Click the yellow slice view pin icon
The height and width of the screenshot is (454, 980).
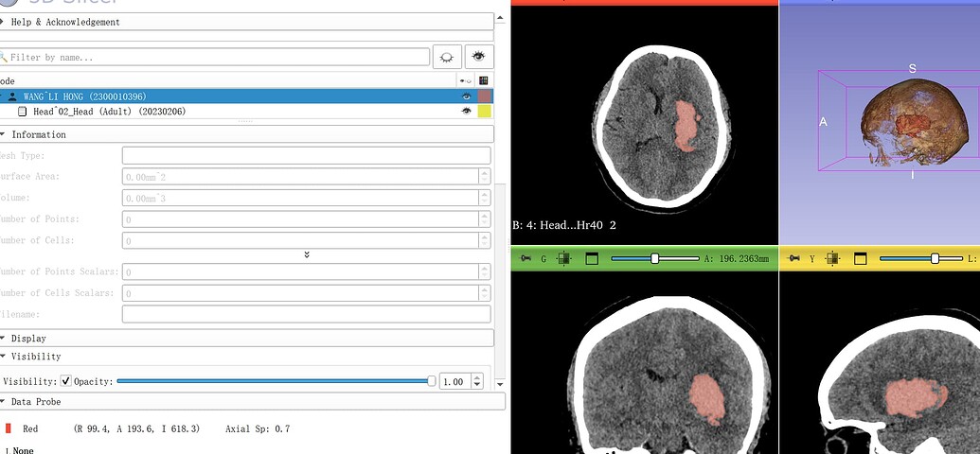tap(793, 258)
